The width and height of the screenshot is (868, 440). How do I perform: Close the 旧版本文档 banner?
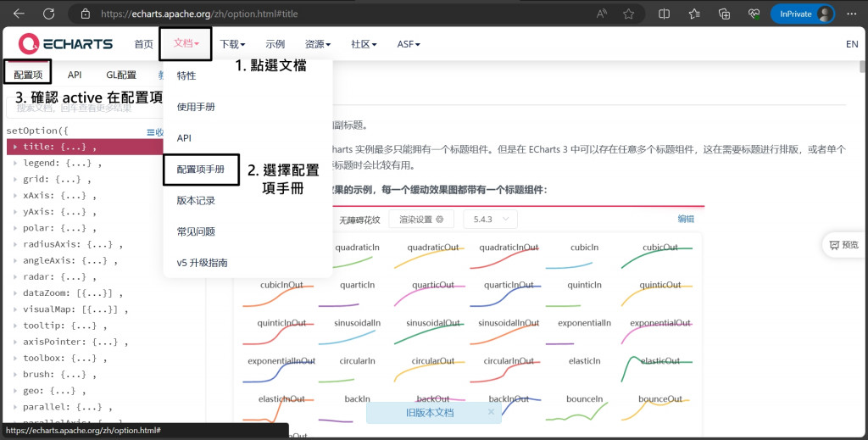click(x=491, y=412)
